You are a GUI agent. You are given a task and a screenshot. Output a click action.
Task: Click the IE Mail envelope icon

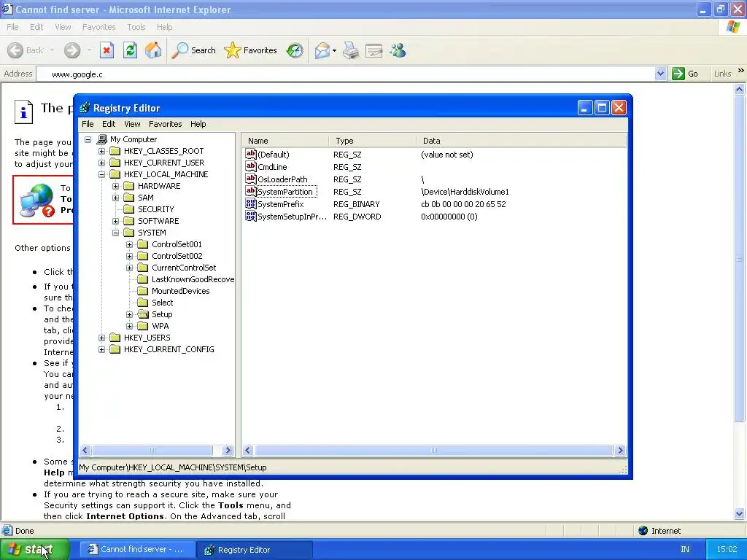click(x=322, y=50)
